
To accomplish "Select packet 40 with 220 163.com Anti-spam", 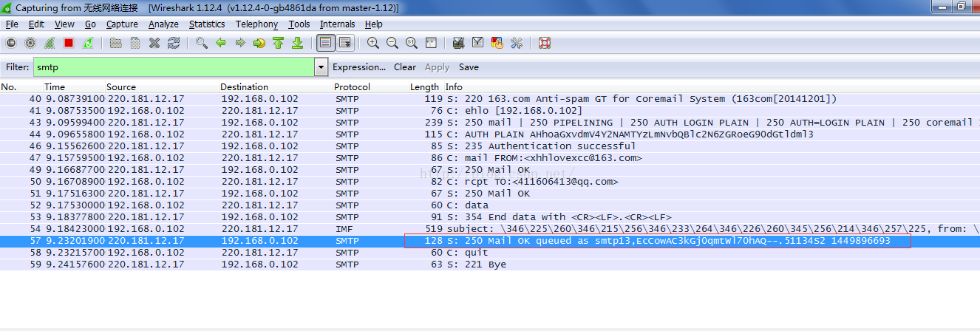I will [490, 99].
